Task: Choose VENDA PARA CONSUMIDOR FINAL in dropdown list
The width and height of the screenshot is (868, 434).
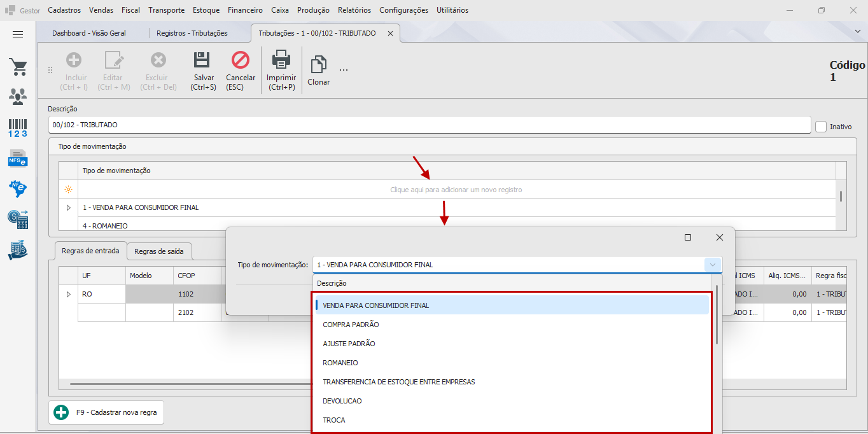Action: [x=512, y=305]
